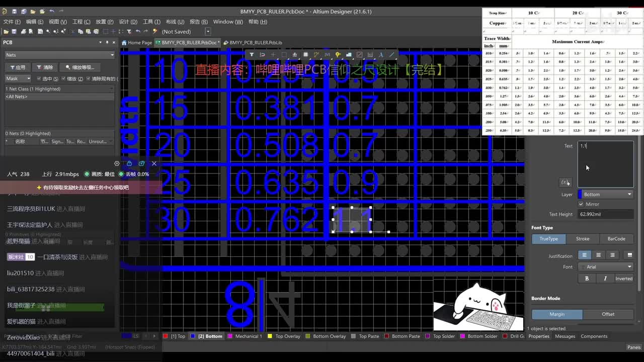
Task: Click the place component chip icon
Action: pyautogui.click(x=305, y=54)
